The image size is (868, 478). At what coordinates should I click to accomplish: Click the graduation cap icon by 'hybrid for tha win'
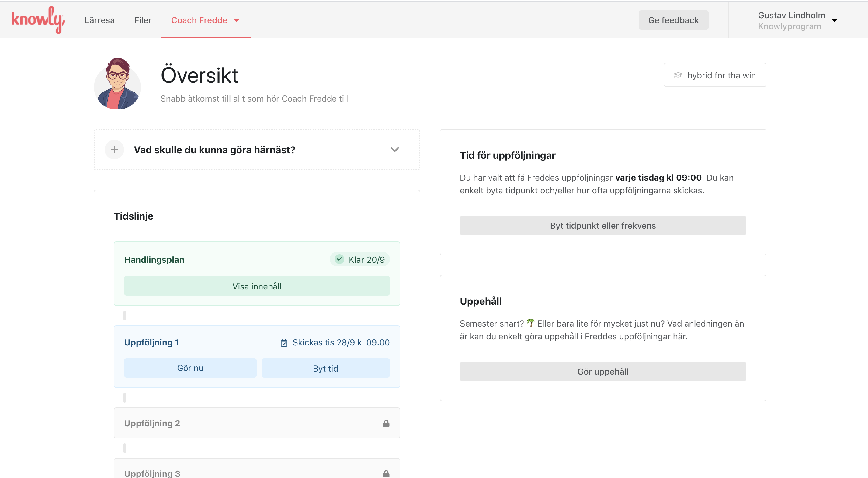click(678, 75)
